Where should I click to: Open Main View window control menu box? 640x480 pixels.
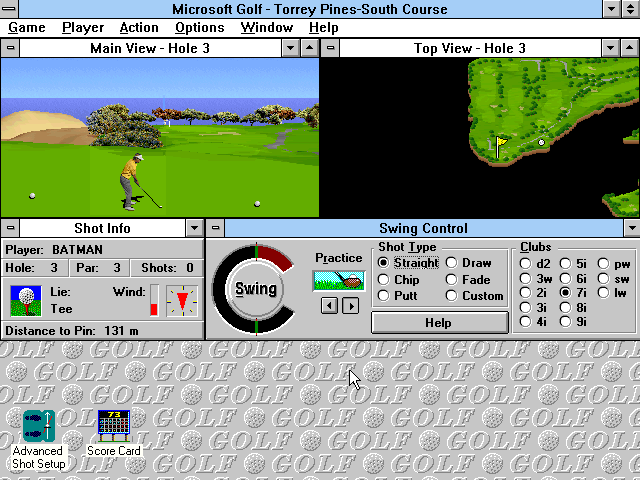(x=10, y=48)
